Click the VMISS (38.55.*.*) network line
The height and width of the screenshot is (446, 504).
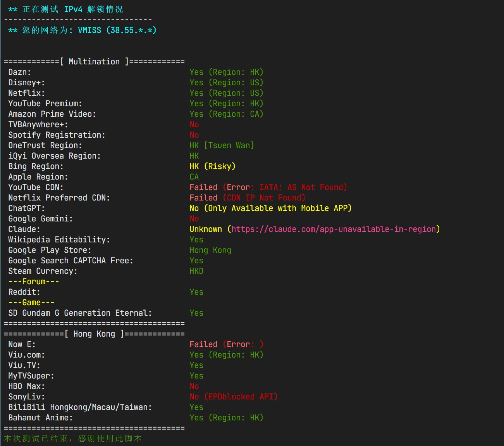pyautogui.click(x=82, y=30)
